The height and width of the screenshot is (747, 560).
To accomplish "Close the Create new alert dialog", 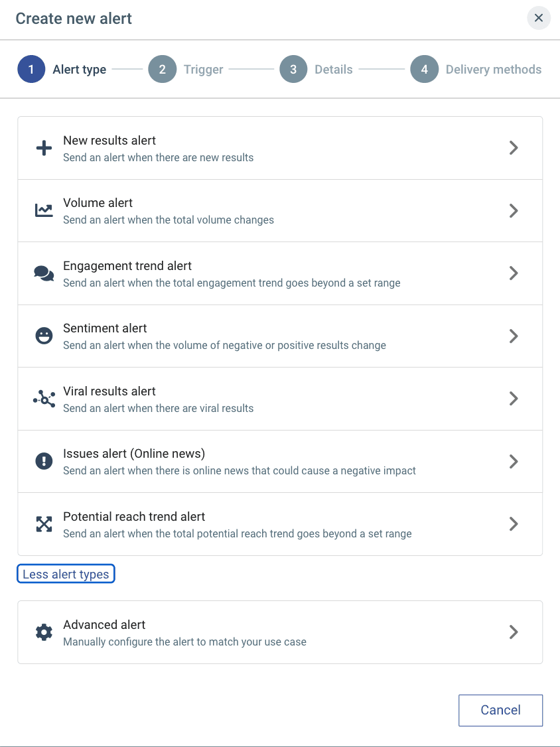I will 539,18.
